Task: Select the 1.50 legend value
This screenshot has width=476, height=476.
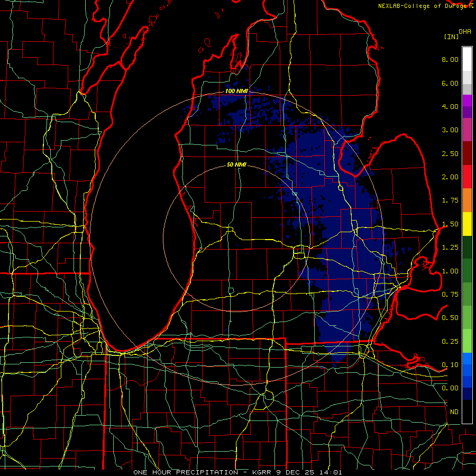Action: [x=450, y=224]
